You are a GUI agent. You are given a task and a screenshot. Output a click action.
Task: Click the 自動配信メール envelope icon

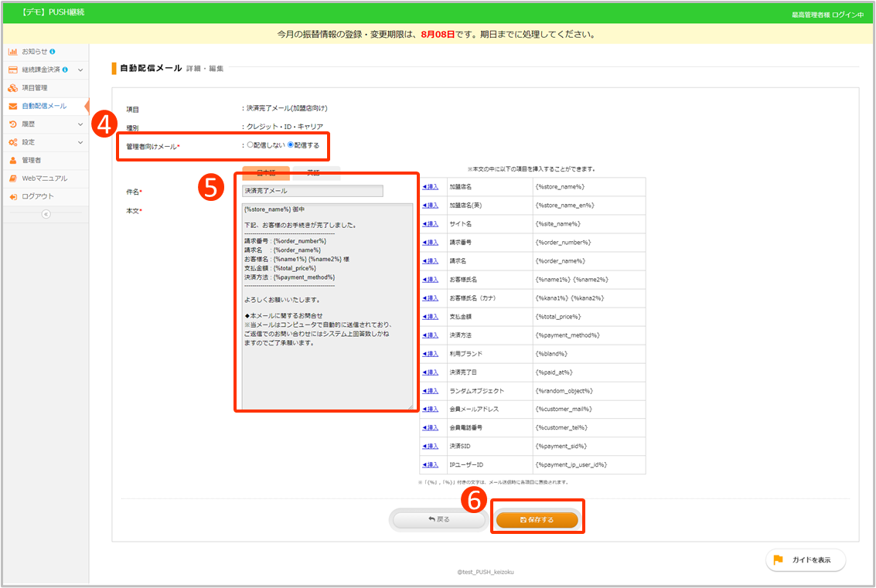click(13, 106)
